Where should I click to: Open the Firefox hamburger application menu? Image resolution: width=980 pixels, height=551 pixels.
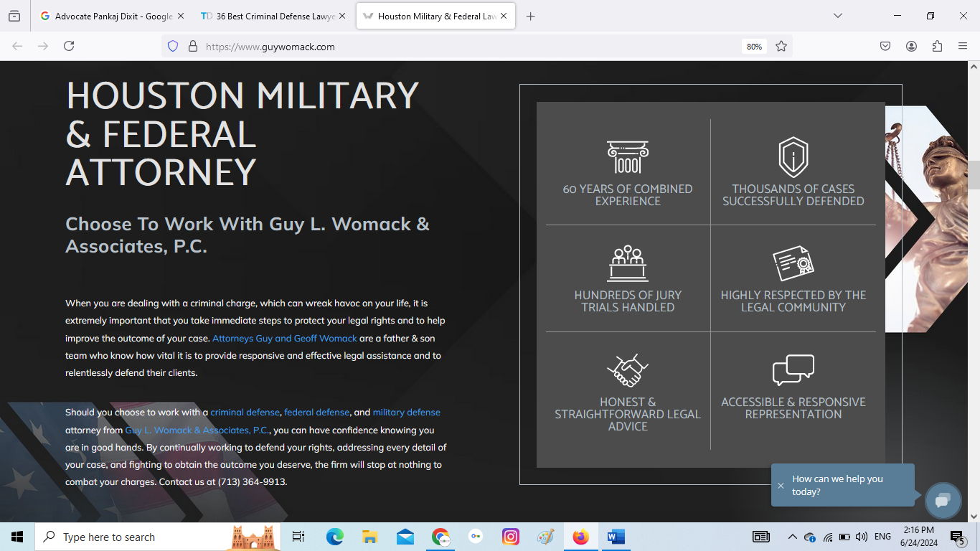963,46
